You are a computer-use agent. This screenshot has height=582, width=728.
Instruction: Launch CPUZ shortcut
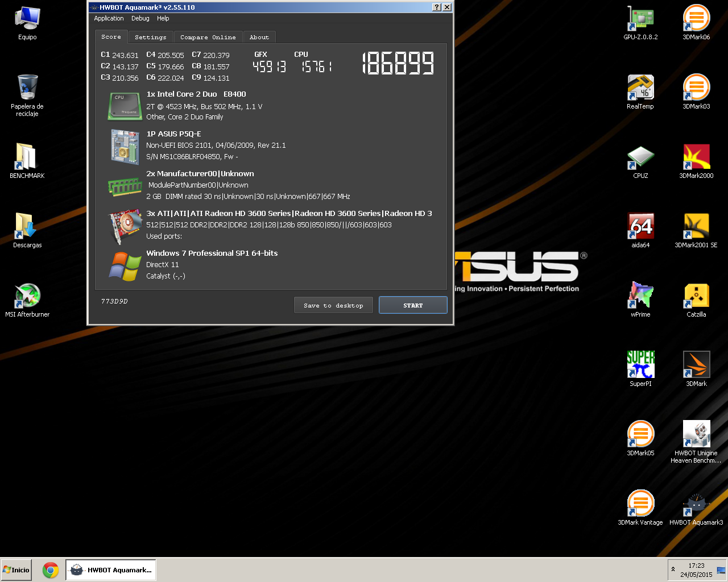click(640, 161)
